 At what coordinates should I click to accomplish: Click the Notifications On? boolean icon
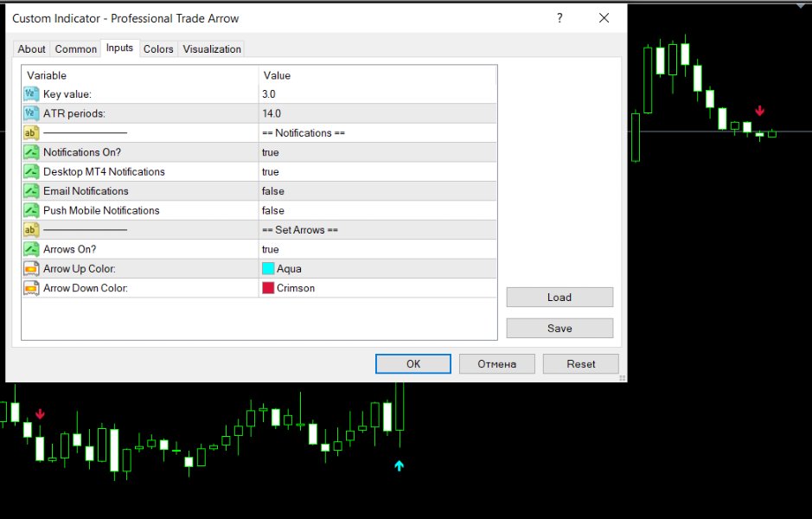click(31, 151)
